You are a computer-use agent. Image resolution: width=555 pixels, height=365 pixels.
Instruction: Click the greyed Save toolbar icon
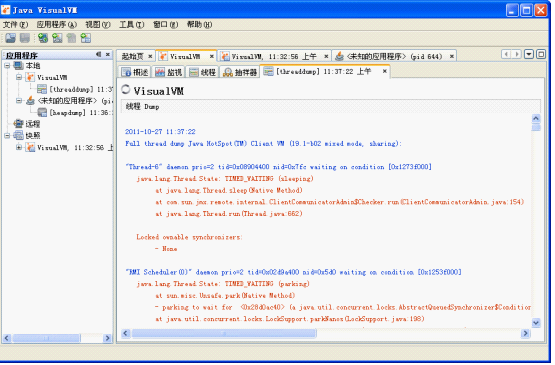click(25, 38)
